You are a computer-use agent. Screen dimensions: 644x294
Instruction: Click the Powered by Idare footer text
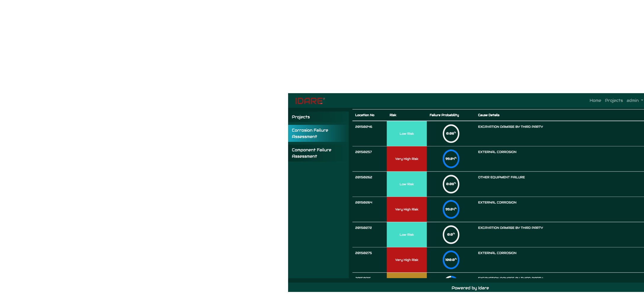point(470,288)
